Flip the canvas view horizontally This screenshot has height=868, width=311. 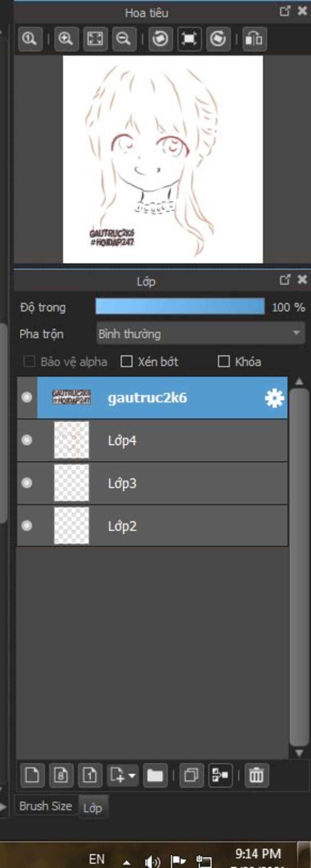[x=254, y=39]
